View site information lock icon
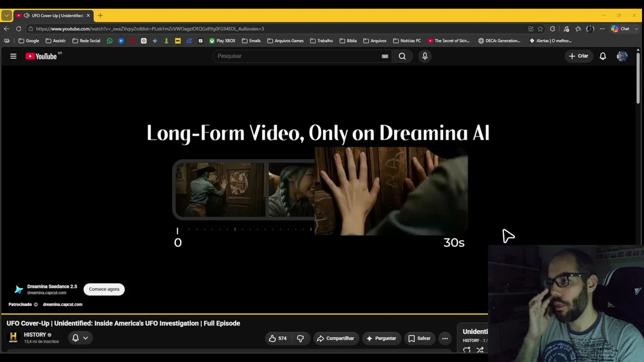 pyautogui.click(x=31, y=29)
